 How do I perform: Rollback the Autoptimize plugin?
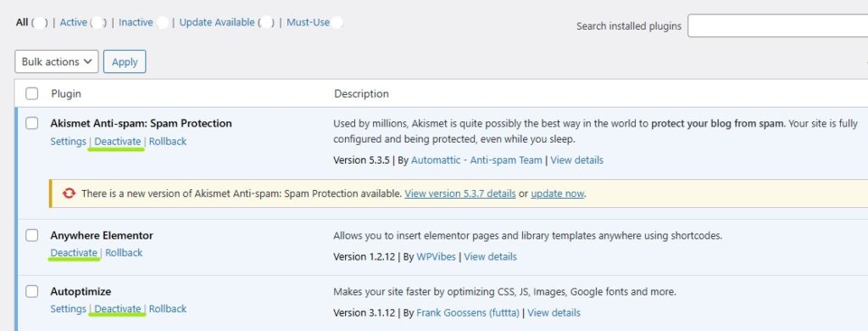[x=168, y=309]
